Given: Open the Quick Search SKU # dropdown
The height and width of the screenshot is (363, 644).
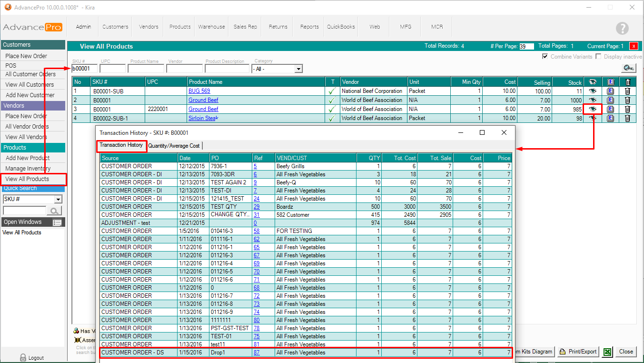Looking at the screenshot, I should click(x=58, y=199).
